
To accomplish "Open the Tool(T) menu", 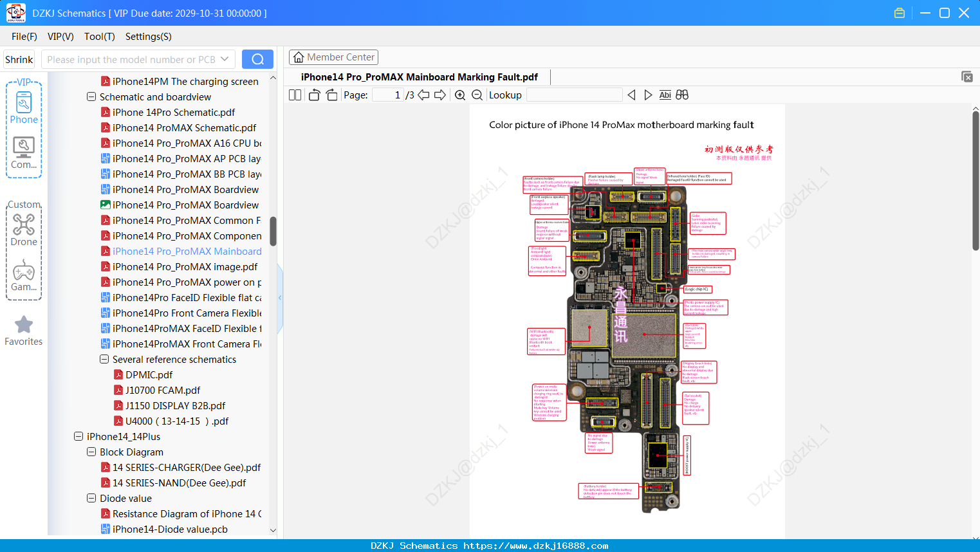I will pos(99,37).
